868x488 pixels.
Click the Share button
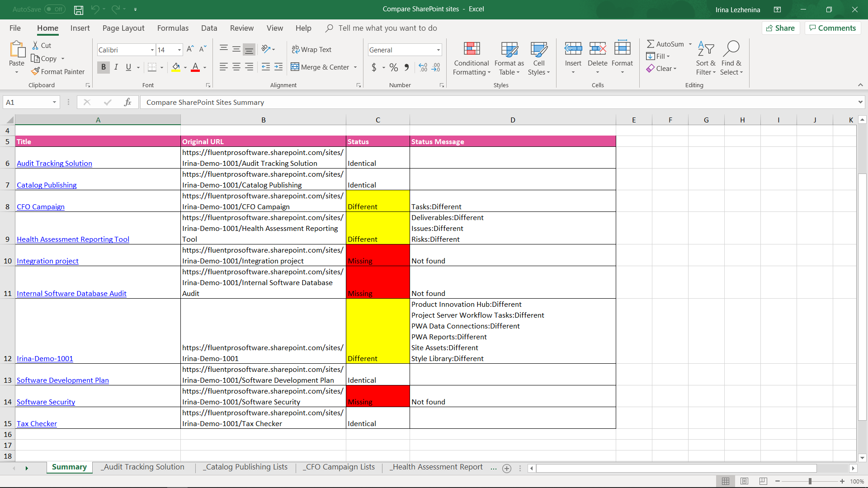pos(781,28)
